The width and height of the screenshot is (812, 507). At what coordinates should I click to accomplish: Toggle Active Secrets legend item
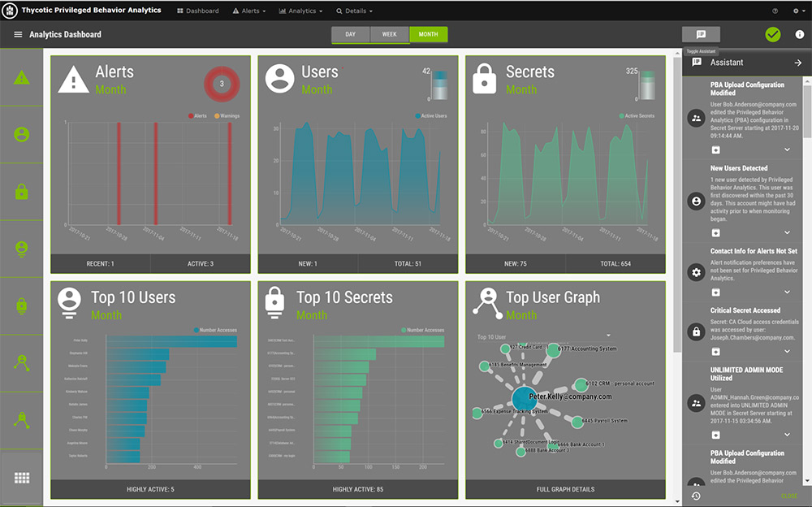click(637, 116)
